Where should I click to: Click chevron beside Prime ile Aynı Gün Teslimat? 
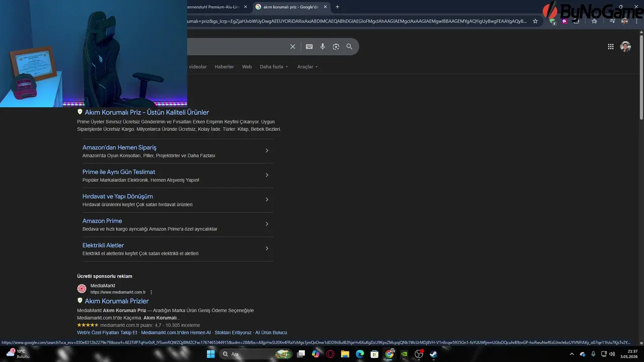pos(267,175)
